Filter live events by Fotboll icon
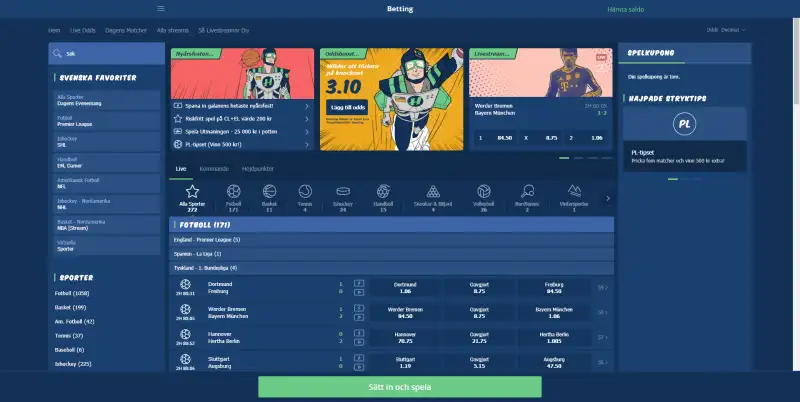The image size is (800, 402). pos(234,191)
